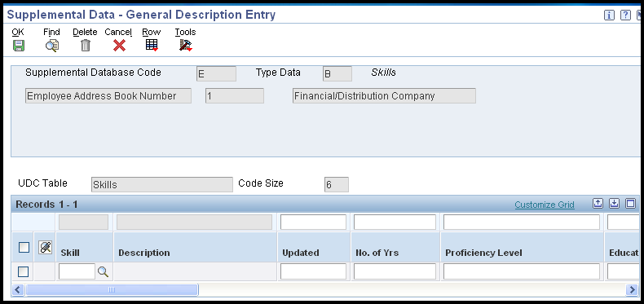Click the Type Data field containing B
The height and width of the screenshot is (304, 644).
(x=337, y=74)
